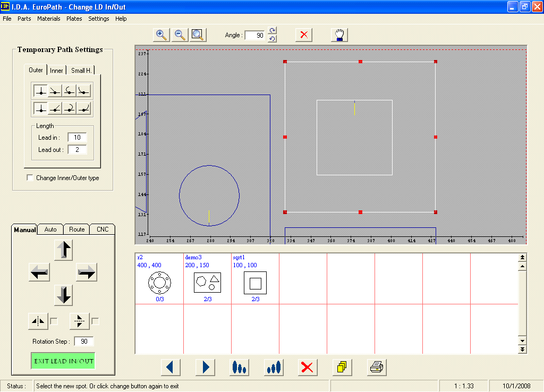Click the descending-size parts sort icon
This screenshot has height=392, width=544.
(x=239, y=367)
